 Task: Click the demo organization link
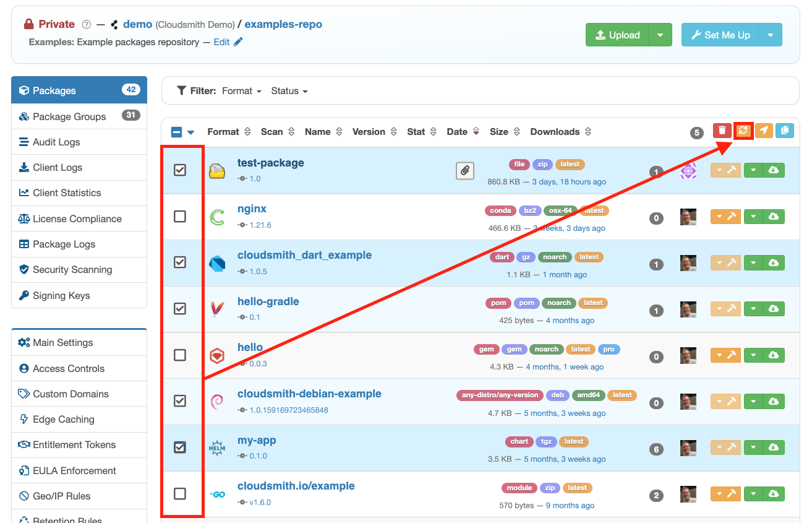(x=137, y=24)
